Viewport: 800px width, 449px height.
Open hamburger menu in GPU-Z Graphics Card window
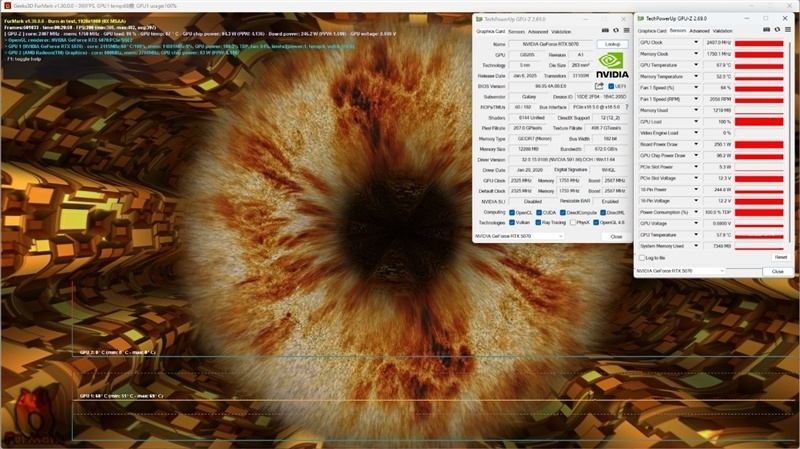tap(627, 31)
